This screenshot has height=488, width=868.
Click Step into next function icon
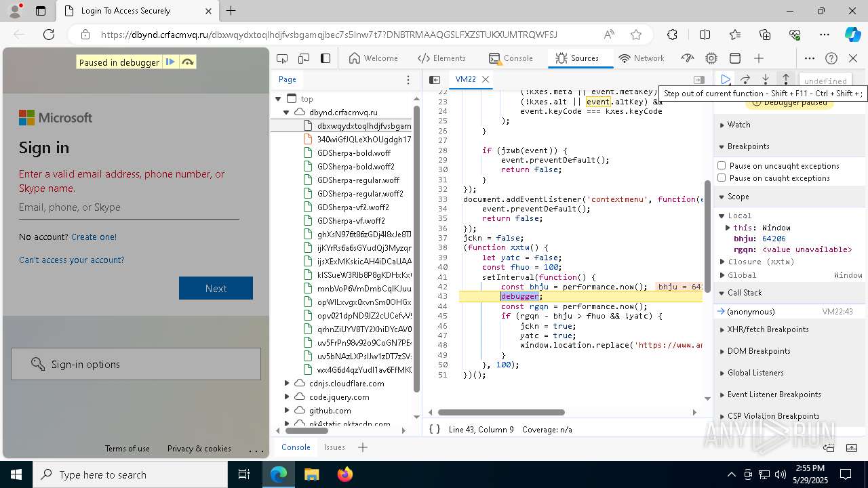pos(766,80)
